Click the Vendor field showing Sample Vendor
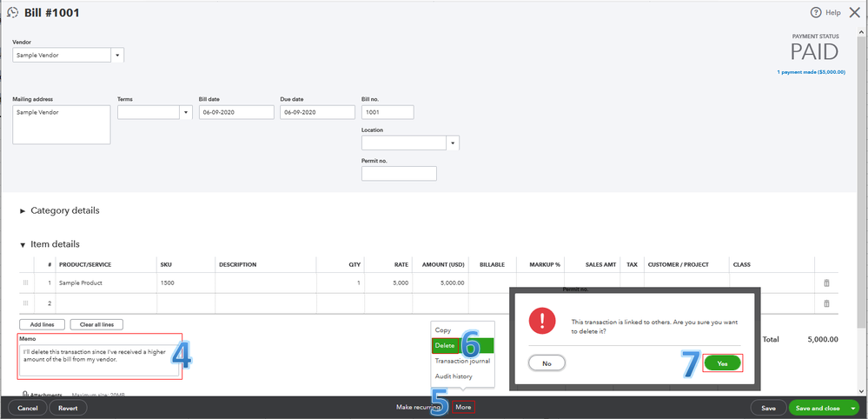 coord(62,56)
